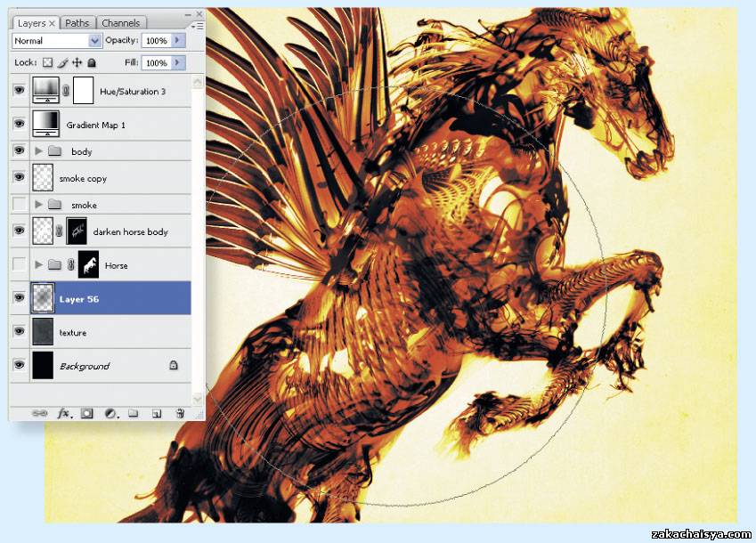Screen dimensions: 756x543
Task: Enable the lock all padlock icon
Action: (x=91, y=62)
